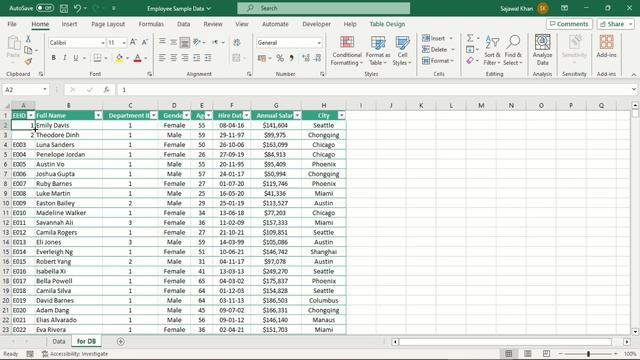Open the File menu
Viewport: 640px width, 360px height.
click(12, 24)
